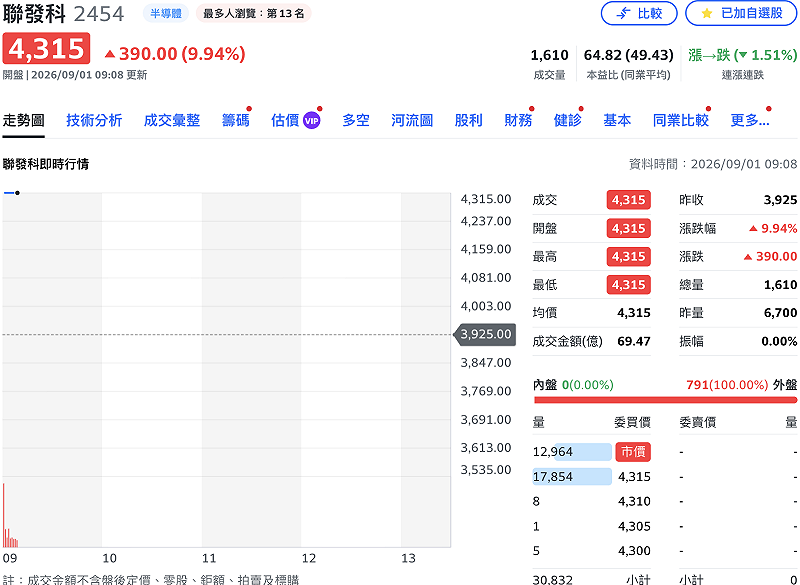800x585 pixels.
Task: Click the 漲跌 390.00 value
Action: click(x=770, y=257)
